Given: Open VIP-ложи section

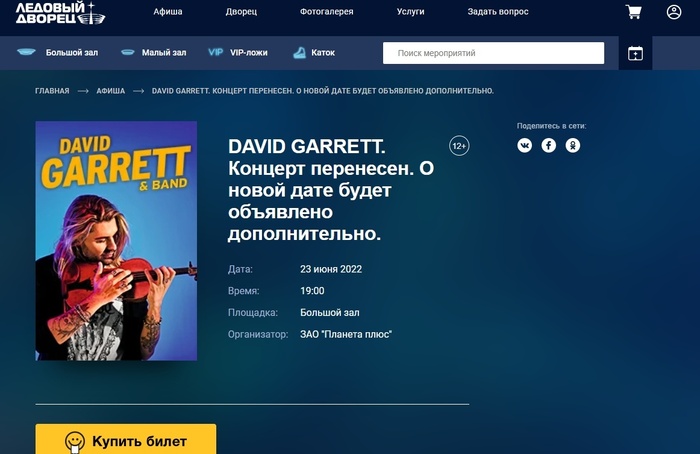Looking at the screenshot, I should tap(238, 53).
